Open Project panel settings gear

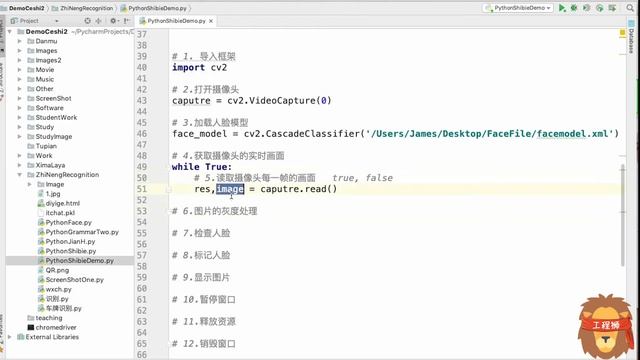coord(113,20)
